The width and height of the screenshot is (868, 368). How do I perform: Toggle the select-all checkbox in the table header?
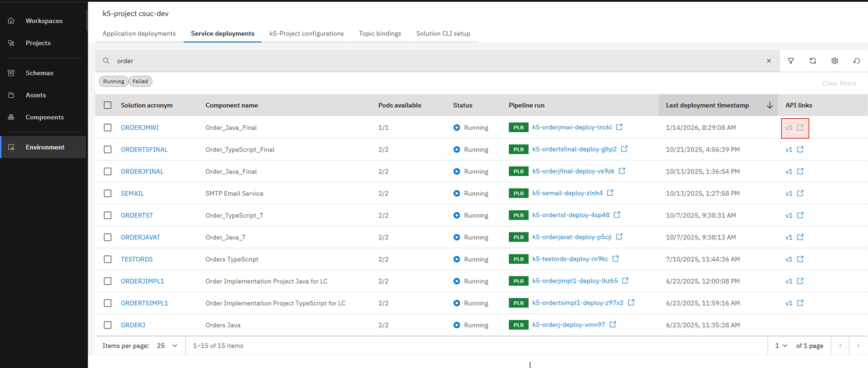click(x=108, y=105)
